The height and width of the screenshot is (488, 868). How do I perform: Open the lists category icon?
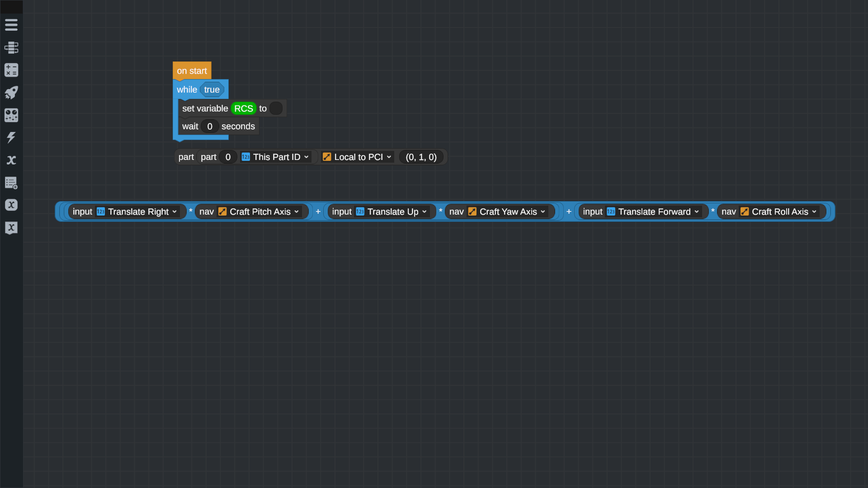(x=11, y=183)
